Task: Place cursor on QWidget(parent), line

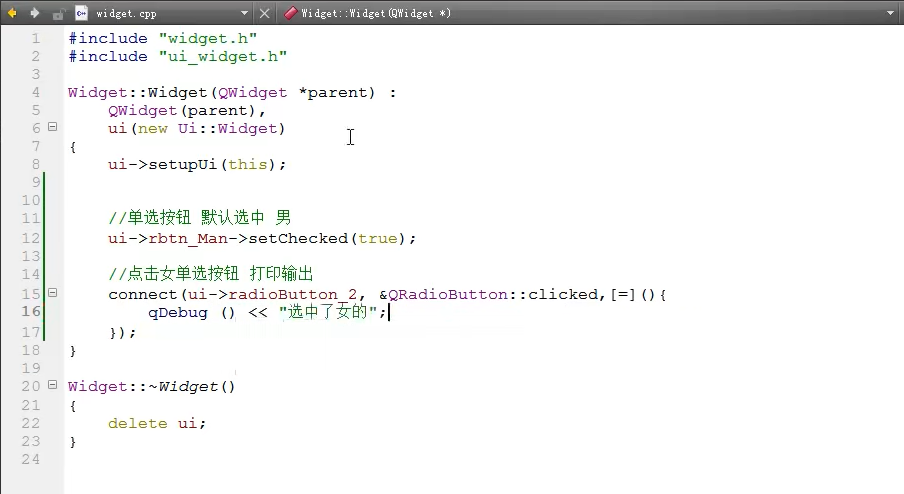Action: click(187, 111)
